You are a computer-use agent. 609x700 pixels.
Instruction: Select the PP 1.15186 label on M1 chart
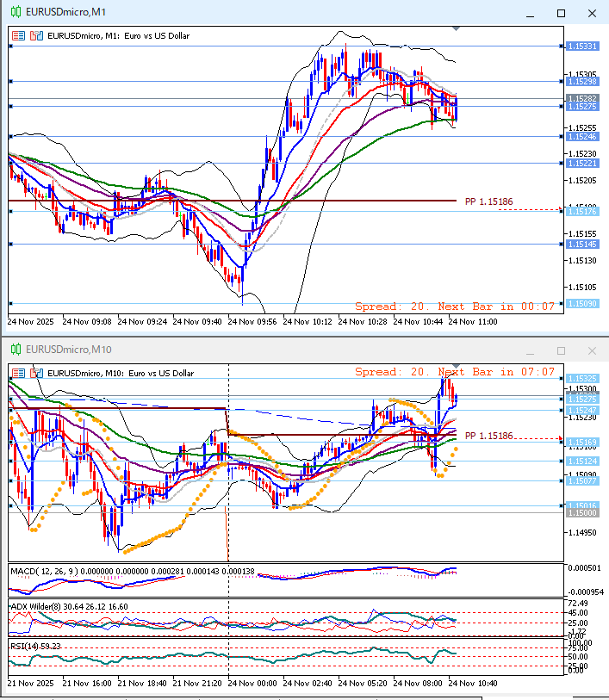click(488, 201)
